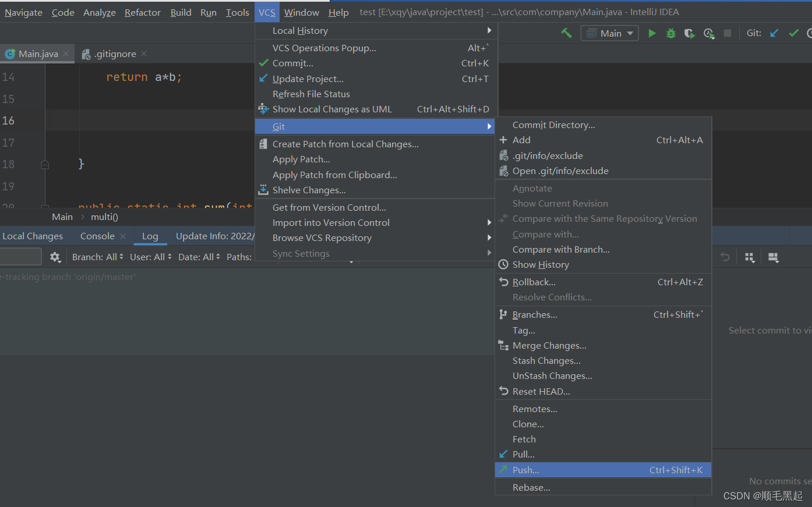Close the Console tool window tab
Image resolution: width=812 pixels, height=507 pixels.
click(122, 236)
